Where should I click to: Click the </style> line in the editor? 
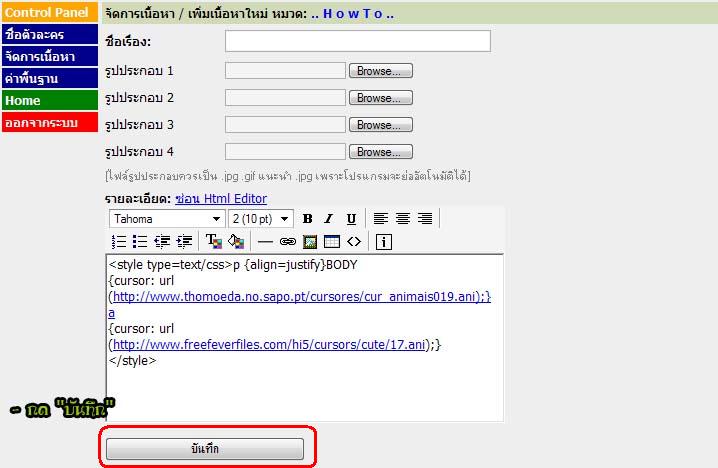click(132, 361)
